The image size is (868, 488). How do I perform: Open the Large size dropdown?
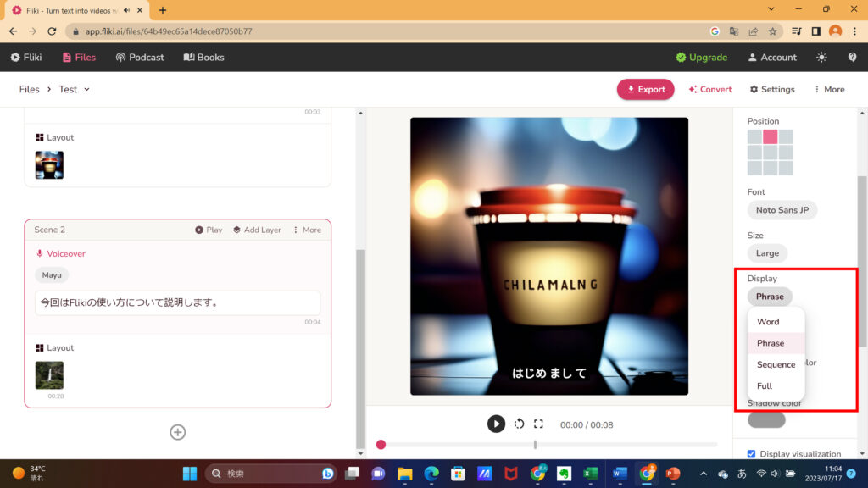tap(767, 252)
